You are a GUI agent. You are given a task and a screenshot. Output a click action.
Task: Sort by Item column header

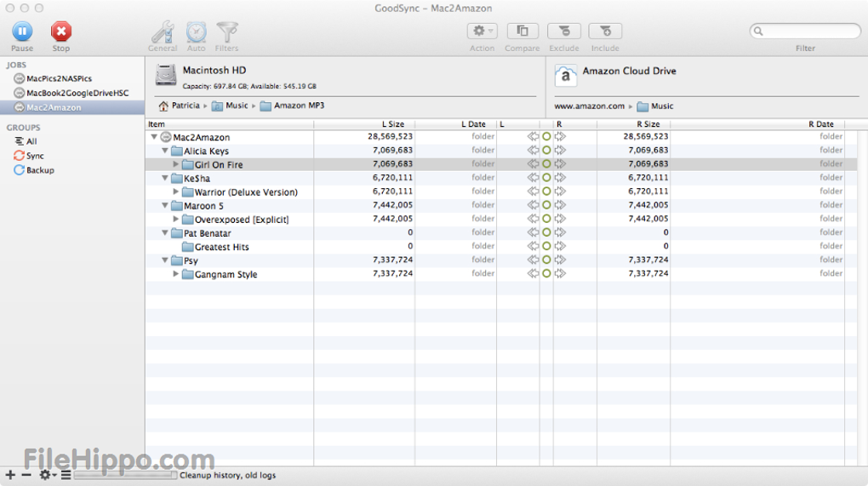click(230, 124)
